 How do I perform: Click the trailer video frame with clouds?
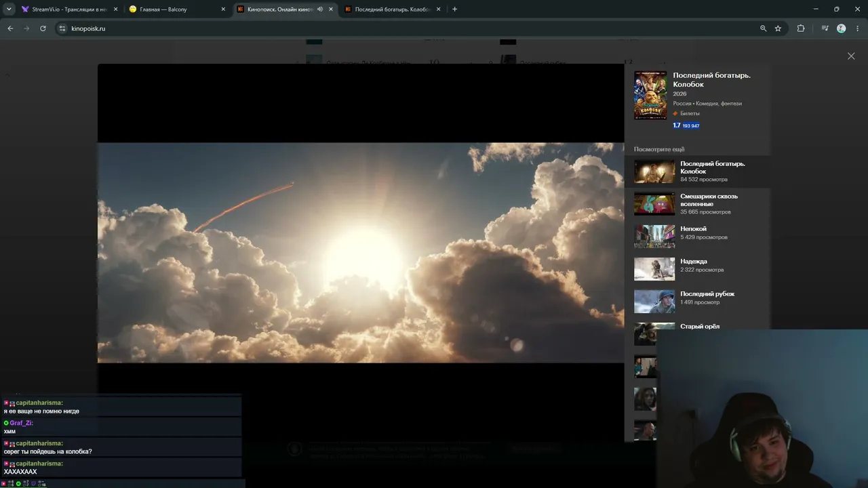(361, 252)
